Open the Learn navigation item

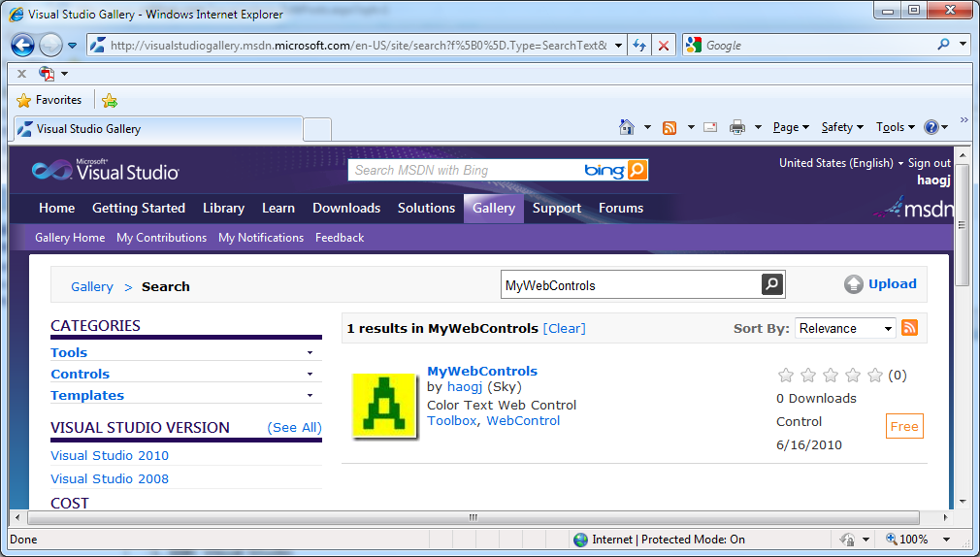(278, 209)
